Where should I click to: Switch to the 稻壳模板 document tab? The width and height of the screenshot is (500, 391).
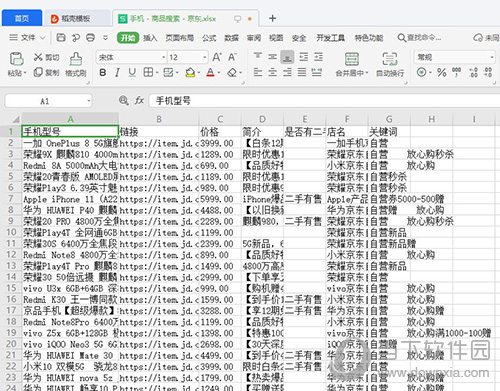coord(77,18)
